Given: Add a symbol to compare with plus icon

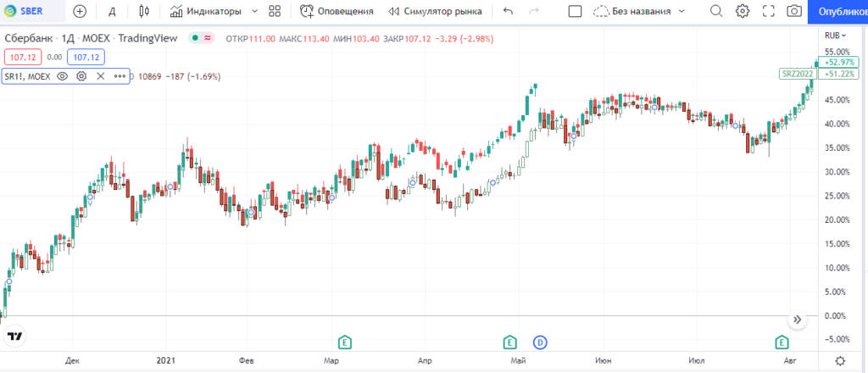Looking at the screenshot, I should 81,11.
